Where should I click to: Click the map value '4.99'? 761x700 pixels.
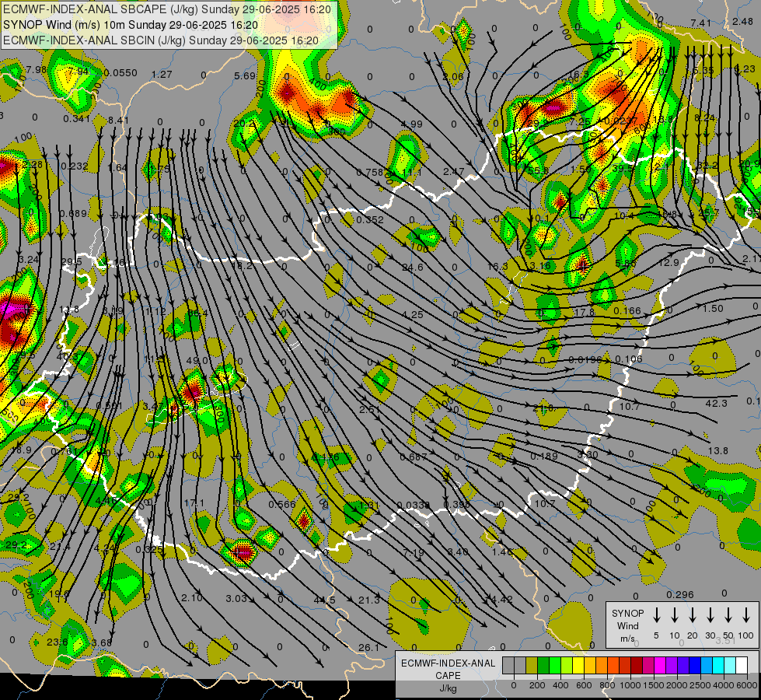point(411,124)
